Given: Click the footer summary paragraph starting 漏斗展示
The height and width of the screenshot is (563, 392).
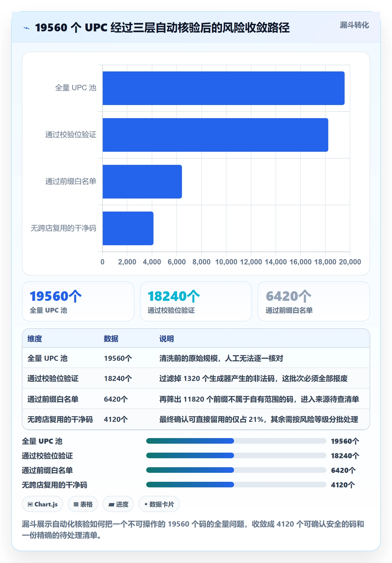Looking at the screenshot, I should click(193, 530).
